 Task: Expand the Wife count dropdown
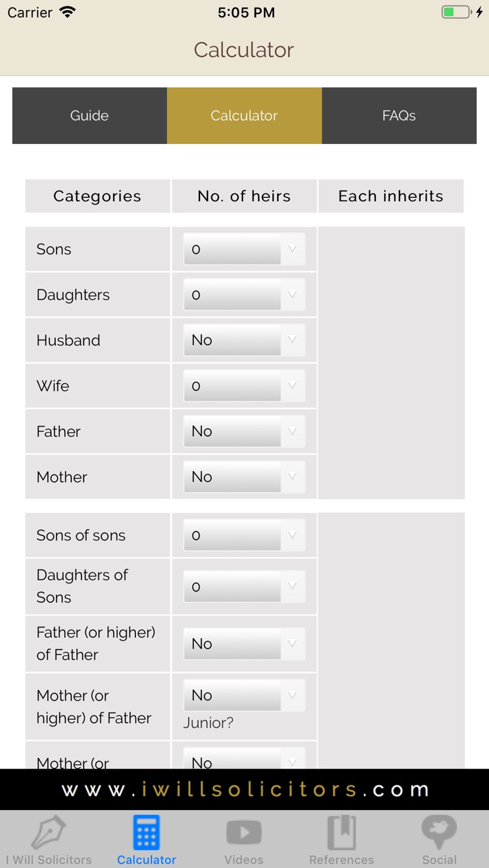coord(244,386)
